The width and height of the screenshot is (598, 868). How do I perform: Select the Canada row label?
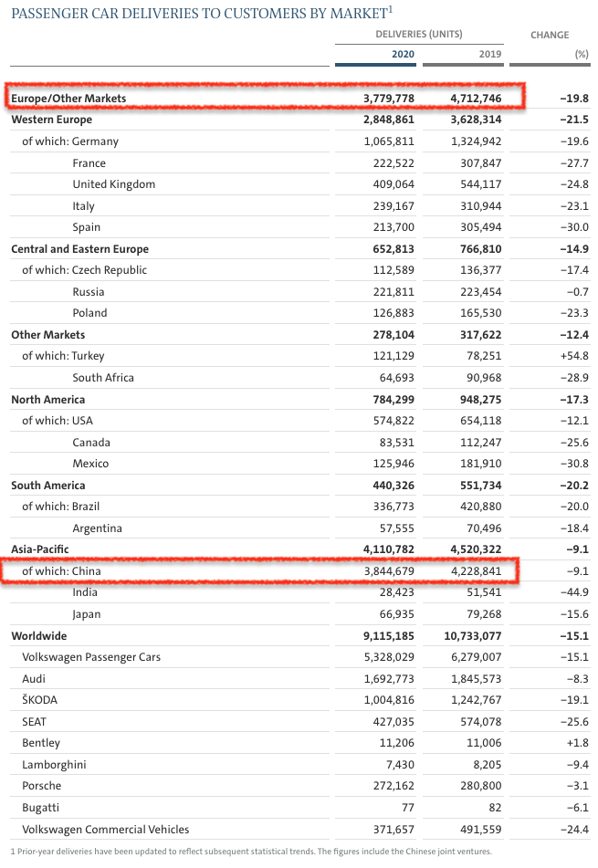point(90,443)
